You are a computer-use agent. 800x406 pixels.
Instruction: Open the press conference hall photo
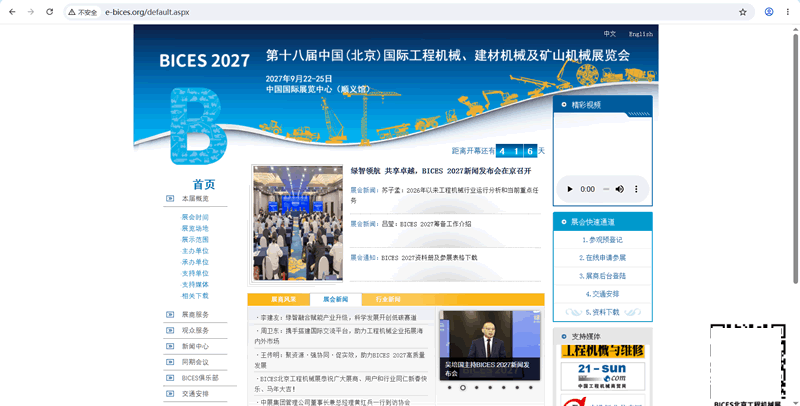(297, 223)
